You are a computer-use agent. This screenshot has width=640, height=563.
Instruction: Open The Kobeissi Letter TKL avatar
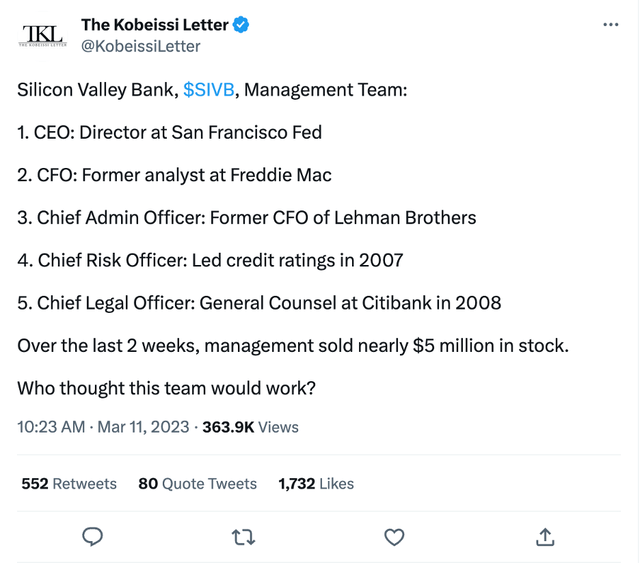42,36
